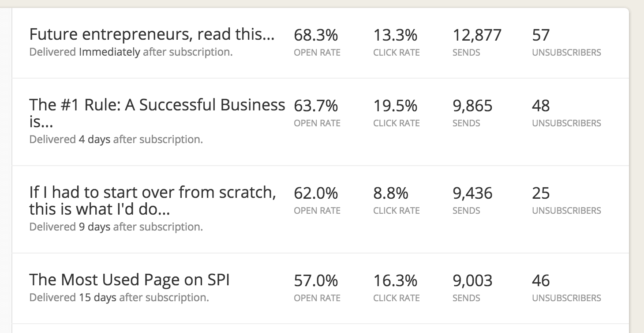Click the 48 unsubscribers count

541,106
